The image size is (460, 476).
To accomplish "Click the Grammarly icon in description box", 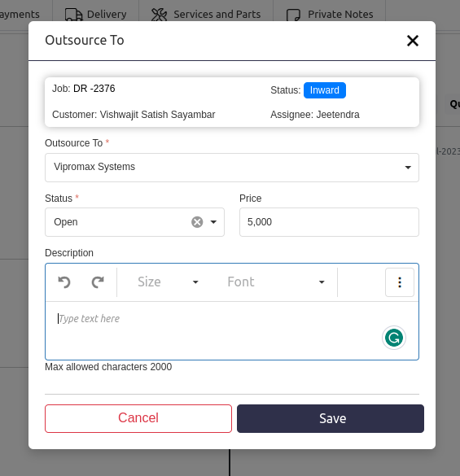I will click(x=394, y=338).
